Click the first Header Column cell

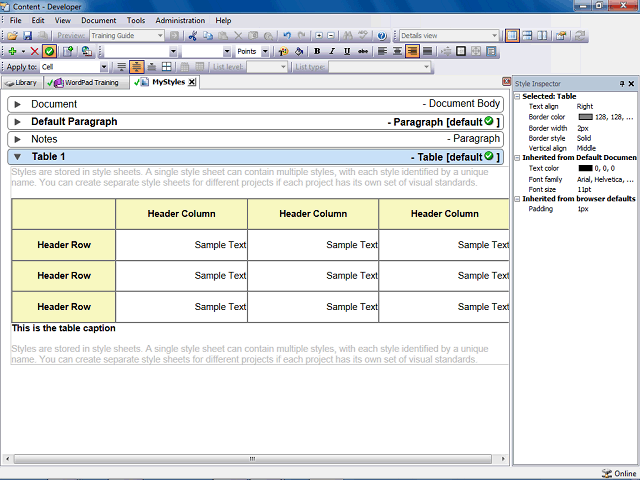[182, 214]
